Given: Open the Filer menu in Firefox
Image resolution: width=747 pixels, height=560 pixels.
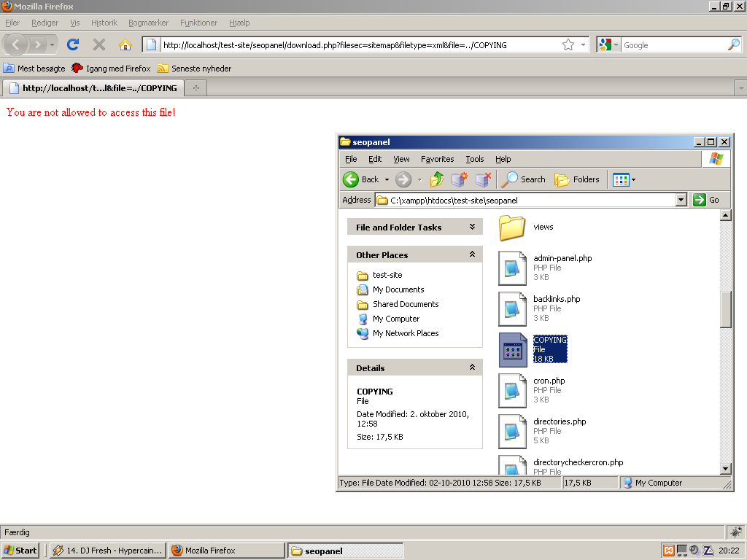Looking at the screenshot, I should click(x=12, y=23).
